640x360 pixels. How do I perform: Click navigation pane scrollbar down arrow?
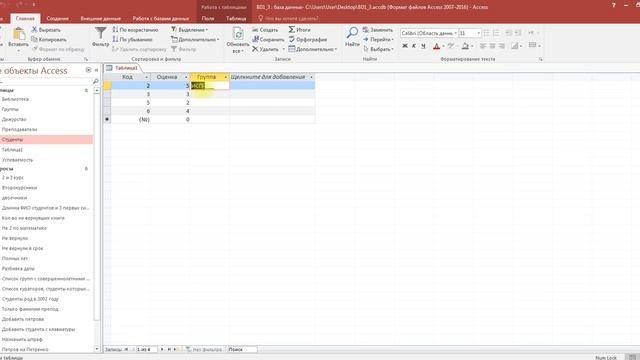pos(97,349)
